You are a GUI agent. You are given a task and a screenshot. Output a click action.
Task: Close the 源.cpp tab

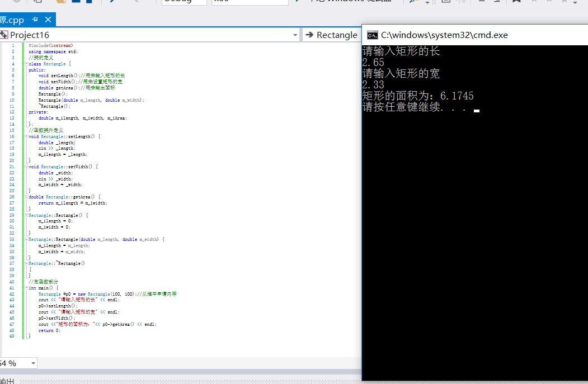click(48, 19)
